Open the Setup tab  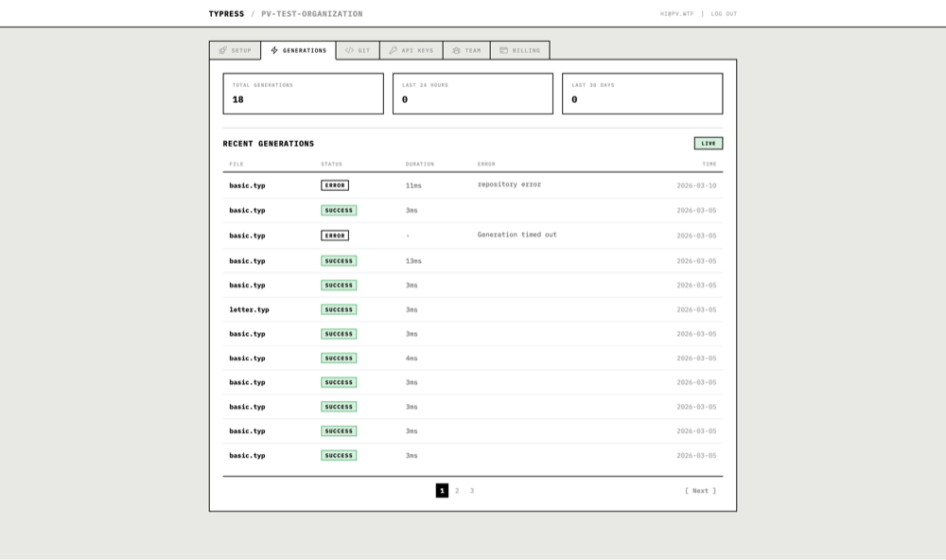pos(236,51)
